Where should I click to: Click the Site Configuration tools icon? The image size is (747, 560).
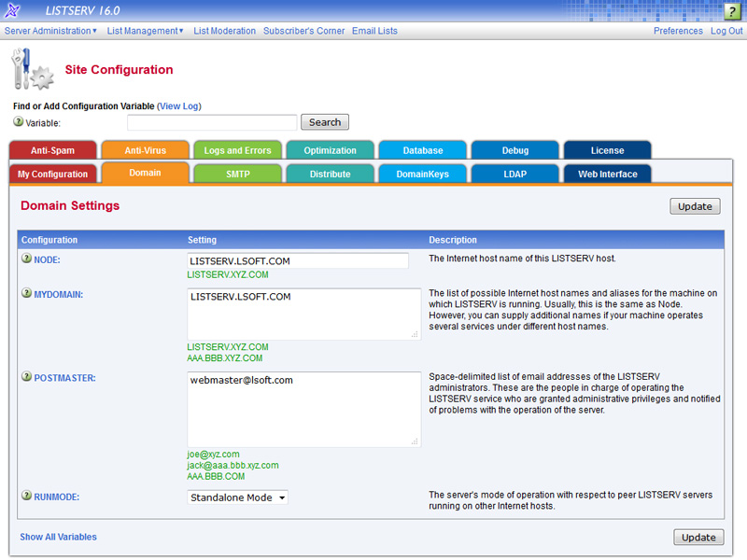tap(33, 69)
